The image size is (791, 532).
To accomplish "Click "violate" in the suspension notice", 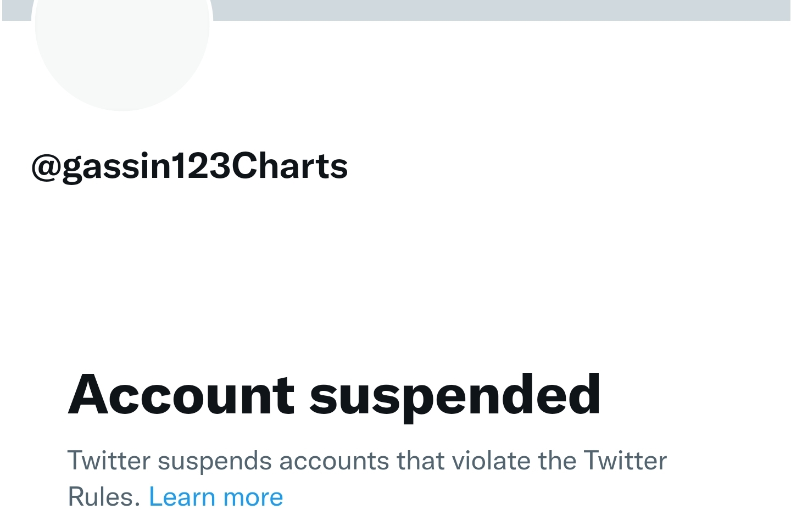I will pyautogui.click(x=489, y=461).
